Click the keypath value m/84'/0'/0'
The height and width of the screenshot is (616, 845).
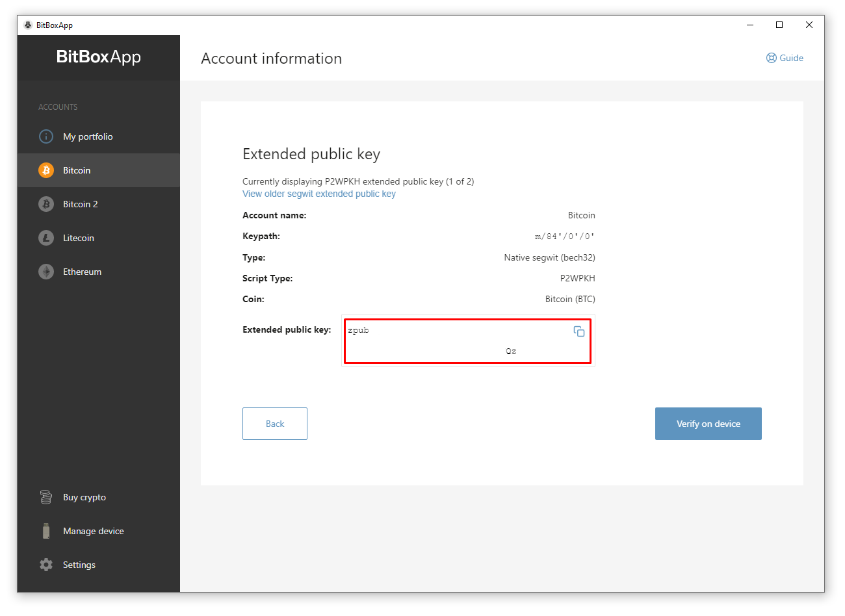coord(565,237)
